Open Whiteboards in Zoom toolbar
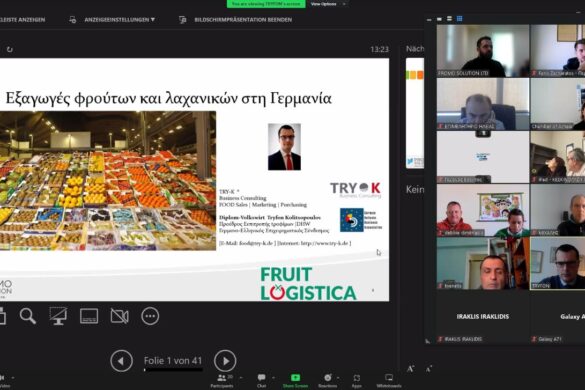 389,381
